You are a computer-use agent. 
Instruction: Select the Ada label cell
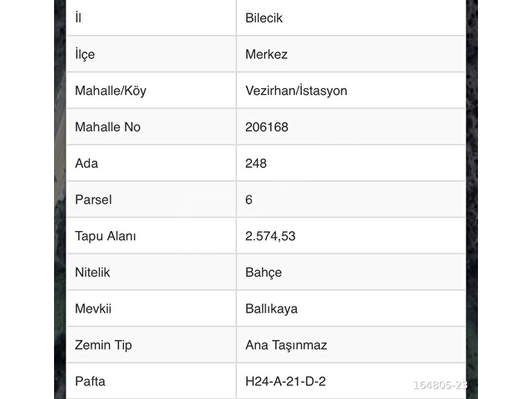pos(151,163)
